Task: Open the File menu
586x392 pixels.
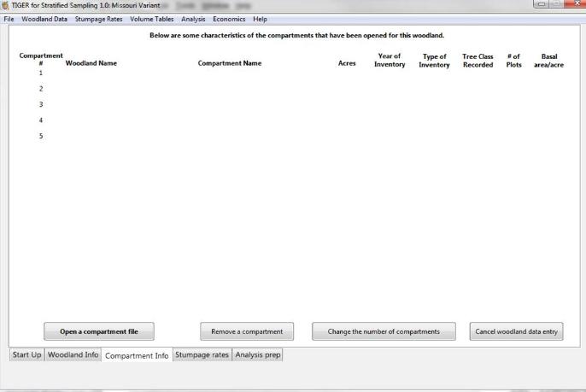Action: 9,19
